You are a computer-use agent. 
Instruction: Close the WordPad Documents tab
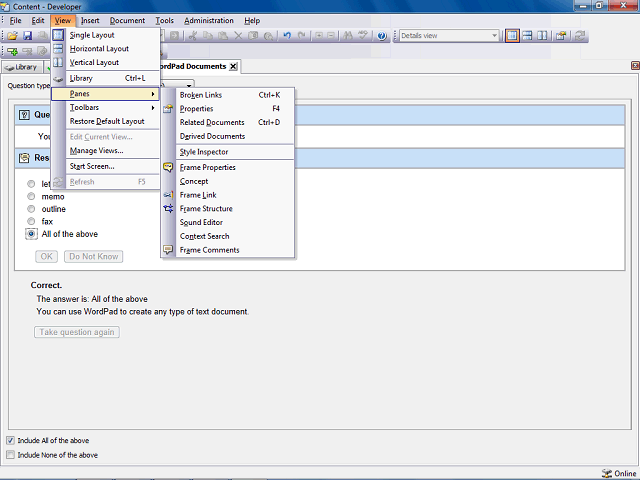click(233, 67)
